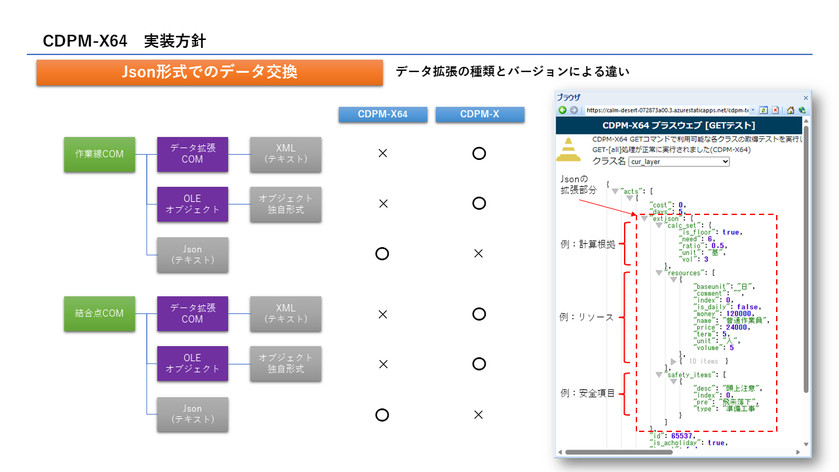Click the "name": "普通作業員" line
839x472 pixels.
(731, 320)
